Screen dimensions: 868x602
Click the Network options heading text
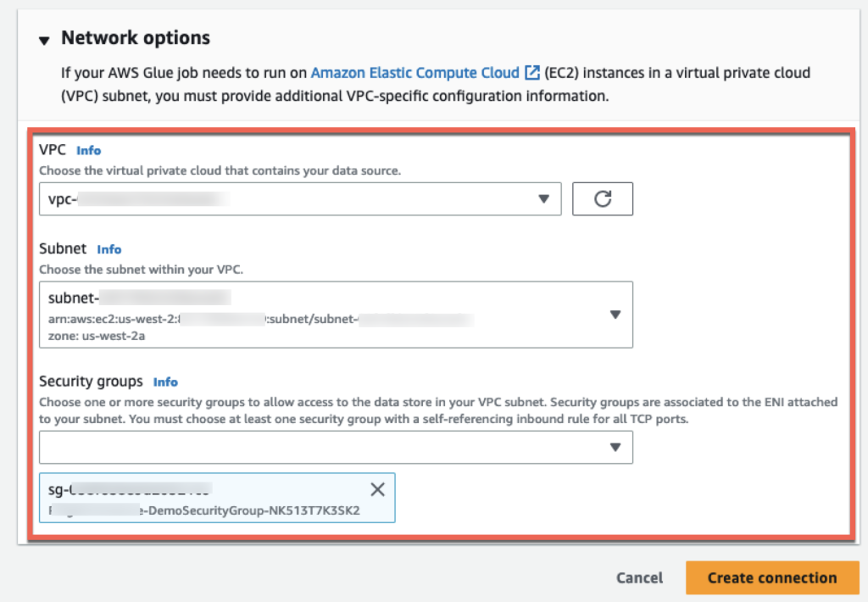(x=136, y=38)
